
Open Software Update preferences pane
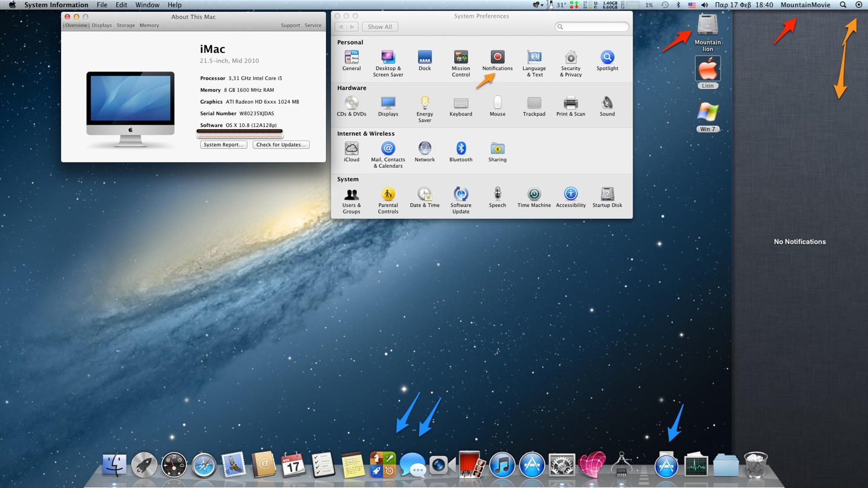pyautogui.click(x=461, y=200)
